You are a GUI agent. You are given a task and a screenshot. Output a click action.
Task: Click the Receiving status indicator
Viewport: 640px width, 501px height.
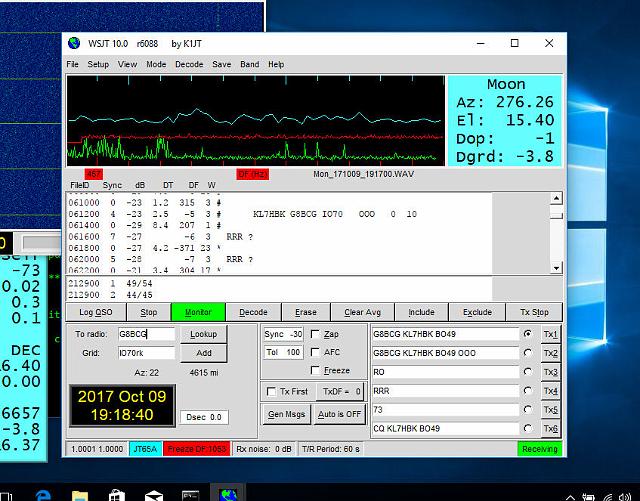tap(539, 449)
